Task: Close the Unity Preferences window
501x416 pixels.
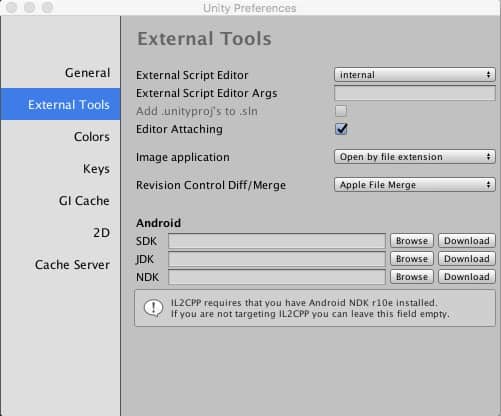Action: [x=11, y=7]
